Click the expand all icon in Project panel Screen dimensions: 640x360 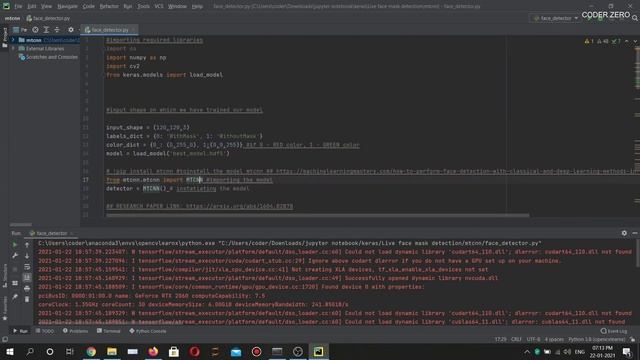point(46,30)
